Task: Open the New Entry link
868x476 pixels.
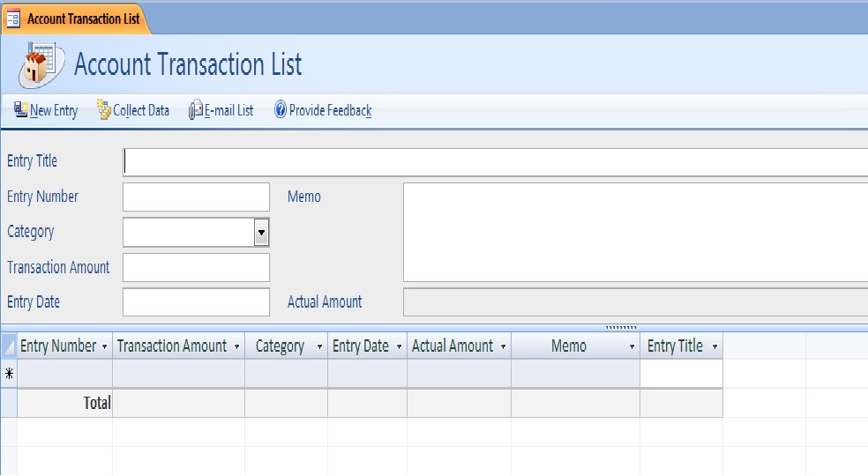Action: [54, 111]
